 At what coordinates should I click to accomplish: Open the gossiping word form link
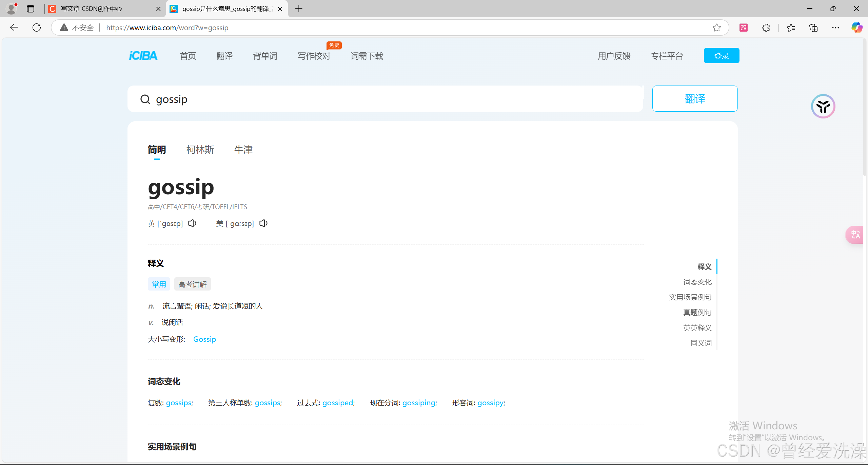(419, 403)
